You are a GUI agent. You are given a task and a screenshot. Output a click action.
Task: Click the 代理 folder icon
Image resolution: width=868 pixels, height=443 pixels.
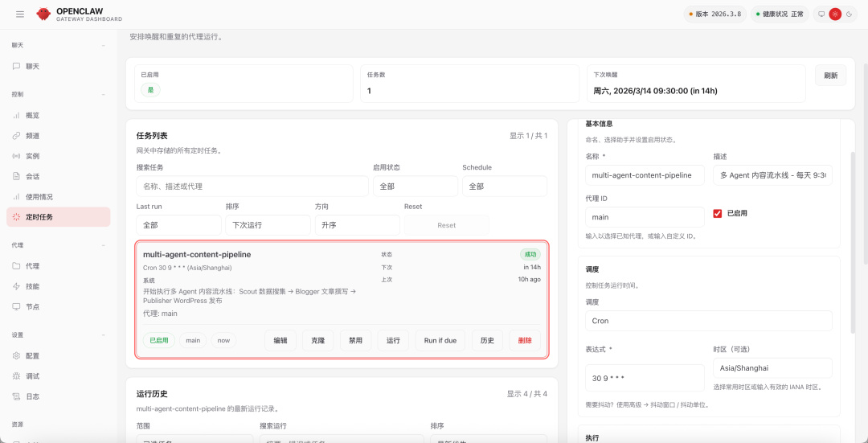point(17,266)
